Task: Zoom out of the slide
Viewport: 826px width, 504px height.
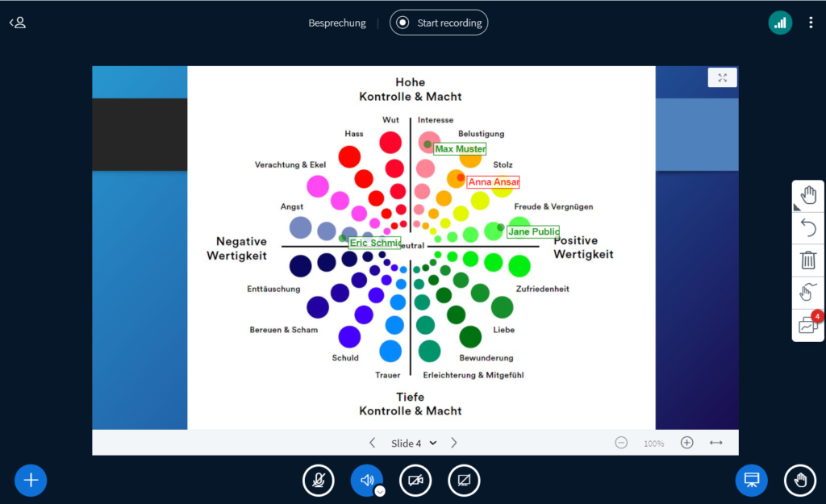Action: 621,443
